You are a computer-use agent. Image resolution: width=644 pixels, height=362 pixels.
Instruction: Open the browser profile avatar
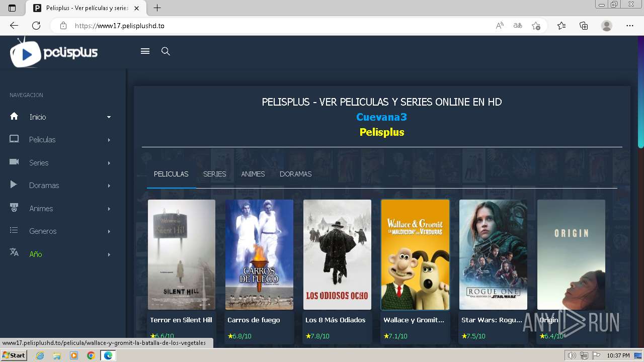(607, 26)
